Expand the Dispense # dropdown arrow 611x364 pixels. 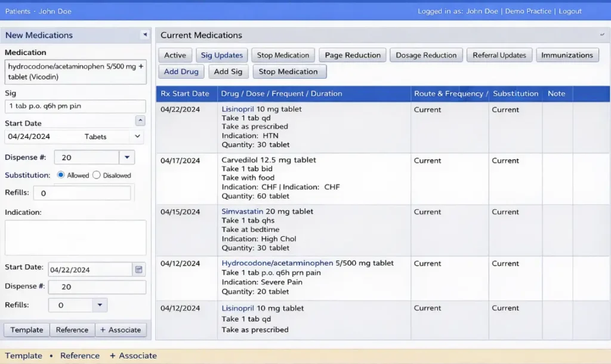[126, 156]
